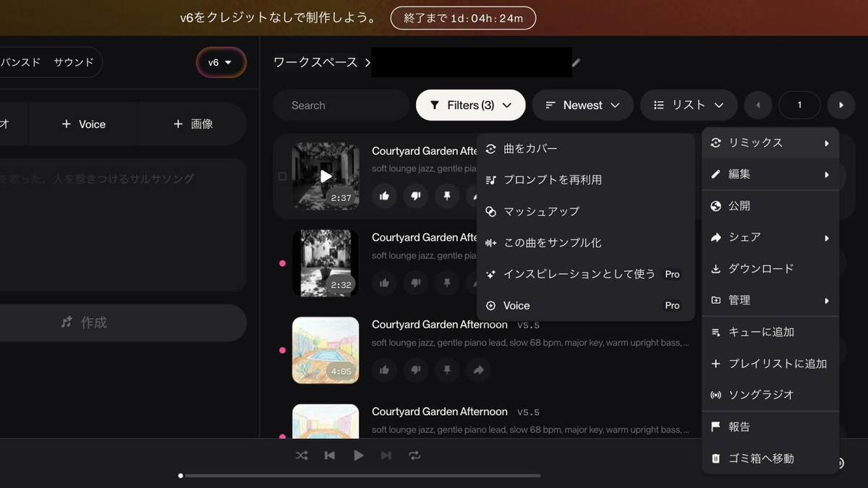Open the リスト view dropdown

(689, 106)
